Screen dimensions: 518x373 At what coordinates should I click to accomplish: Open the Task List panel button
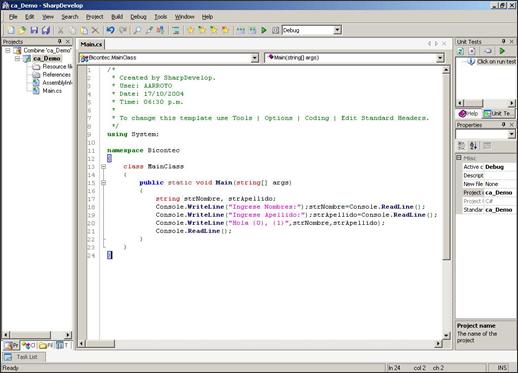click(x=23, y=357)
